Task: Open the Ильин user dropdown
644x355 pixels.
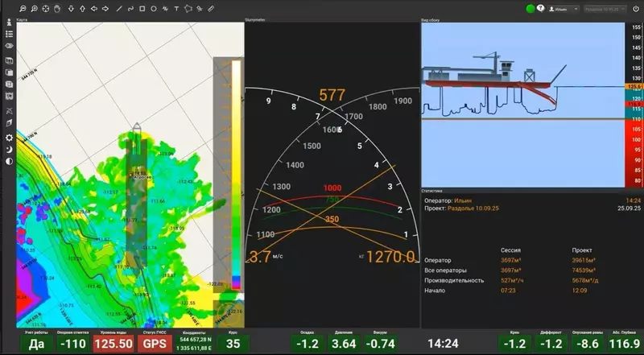Action: tap(563, 9)
